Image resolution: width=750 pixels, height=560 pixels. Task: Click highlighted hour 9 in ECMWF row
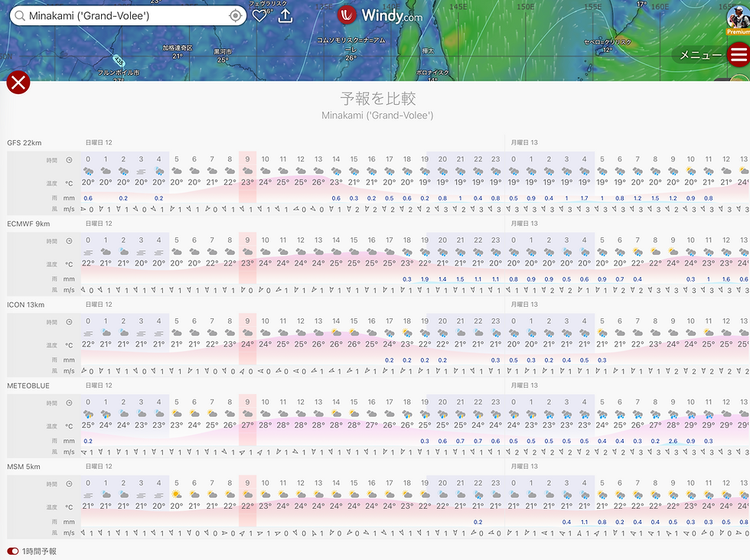click(x=247, y=240)
